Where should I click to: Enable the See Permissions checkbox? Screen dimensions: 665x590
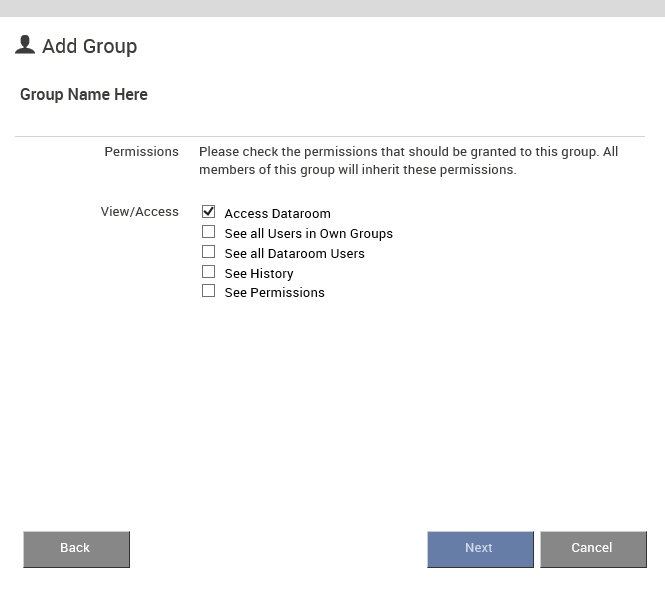208,291
